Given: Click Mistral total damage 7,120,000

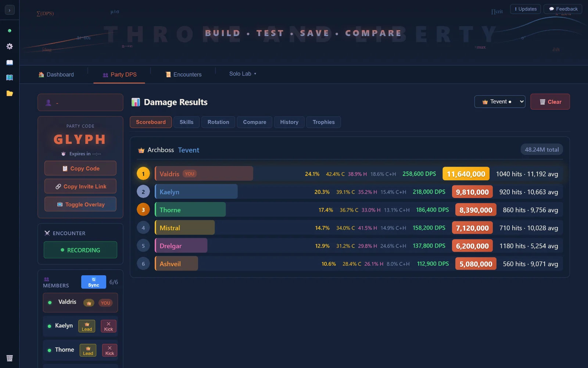Looking at the screenshot, I should (x=472, y=228).
